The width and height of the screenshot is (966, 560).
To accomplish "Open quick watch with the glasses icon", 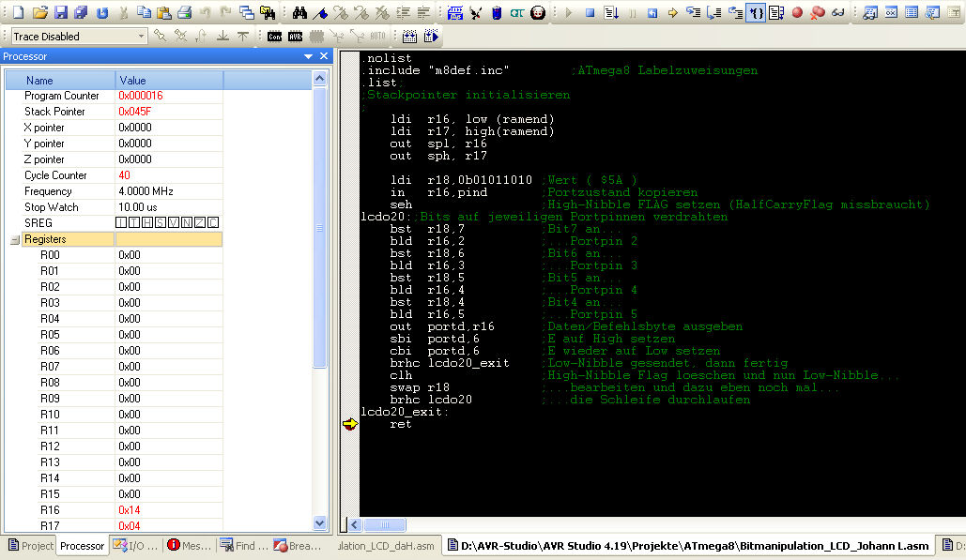I will (x=837, y=12).
